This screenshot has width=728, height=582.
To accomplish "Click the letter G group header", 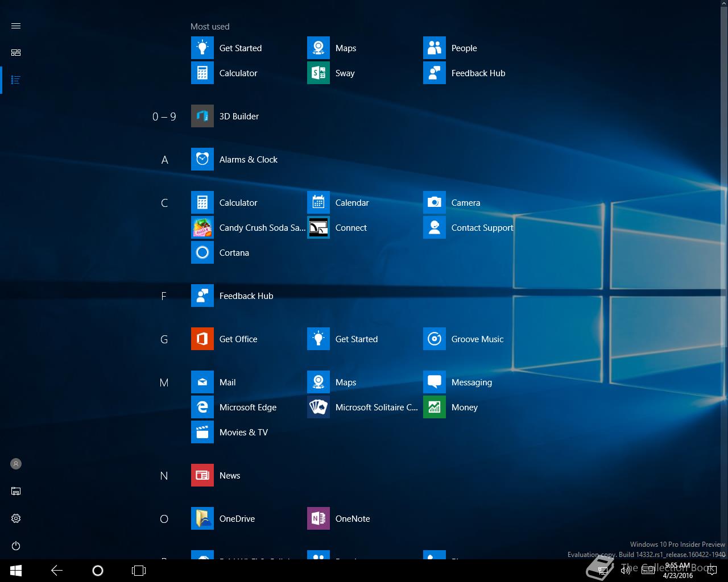I will (164, 340).
